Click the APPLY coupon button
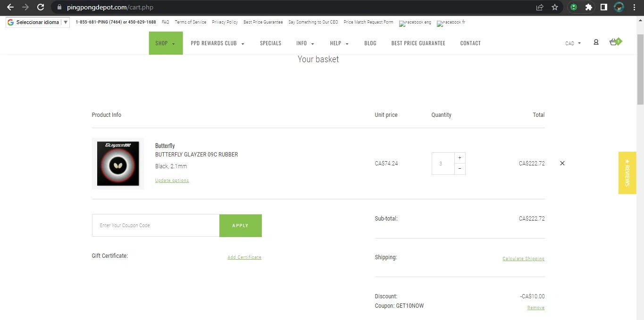Viewport: 644px width, 320px height. click(x=240, y=225)
